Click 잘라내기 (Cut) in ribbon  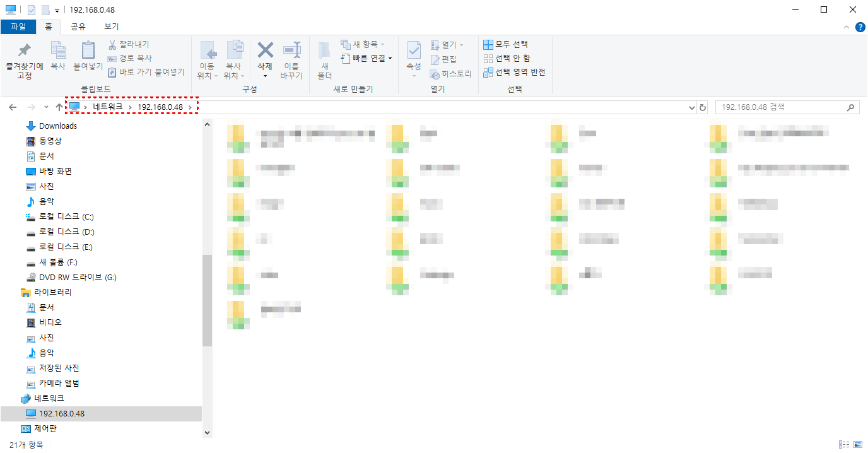(129, 44)
